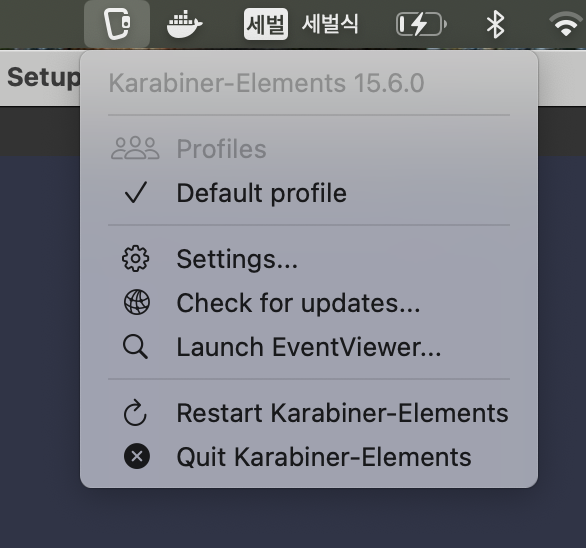Viewport: 586px width, 548px height.
Task: Click the black X Quit icon
Action: coord(137,456)
